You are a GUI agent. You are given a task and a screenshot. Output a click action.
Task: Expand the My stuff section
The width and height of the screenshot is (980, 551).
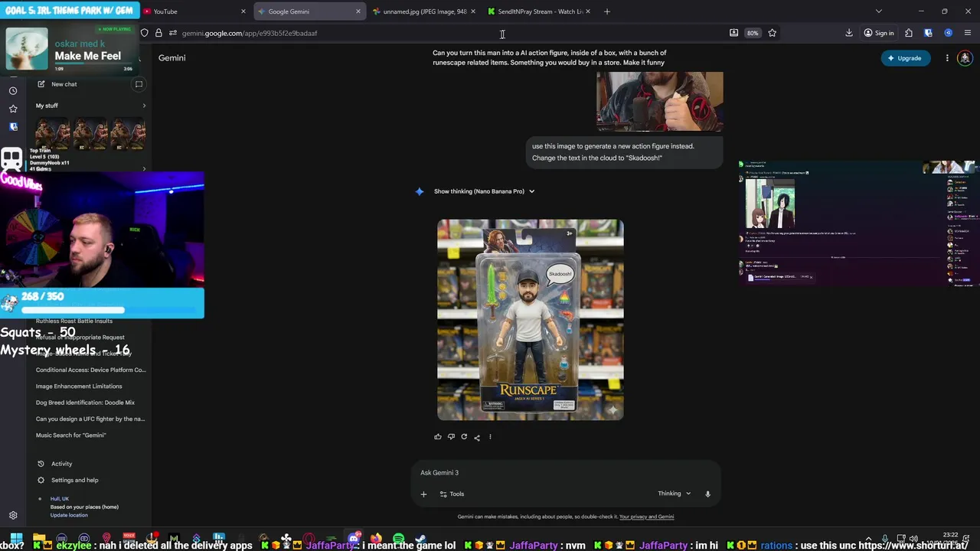point(143,106)
